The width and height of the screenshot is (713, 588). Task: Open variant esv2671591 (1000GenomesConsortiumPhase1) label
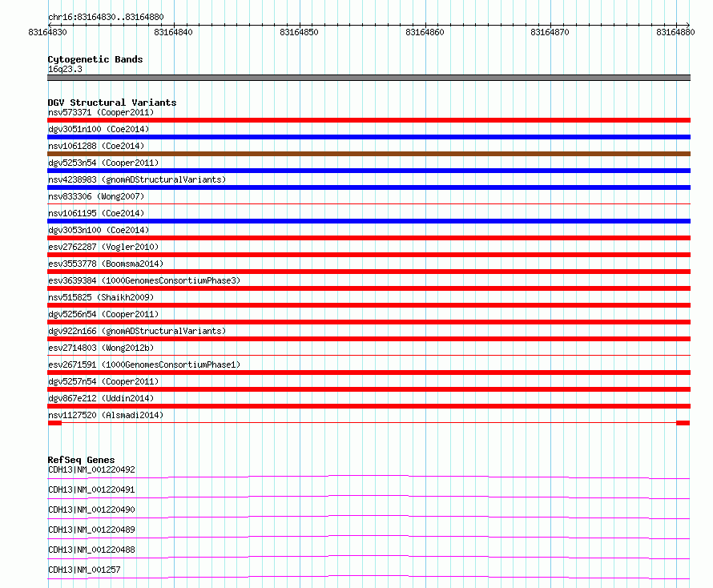tap(144, 364)
